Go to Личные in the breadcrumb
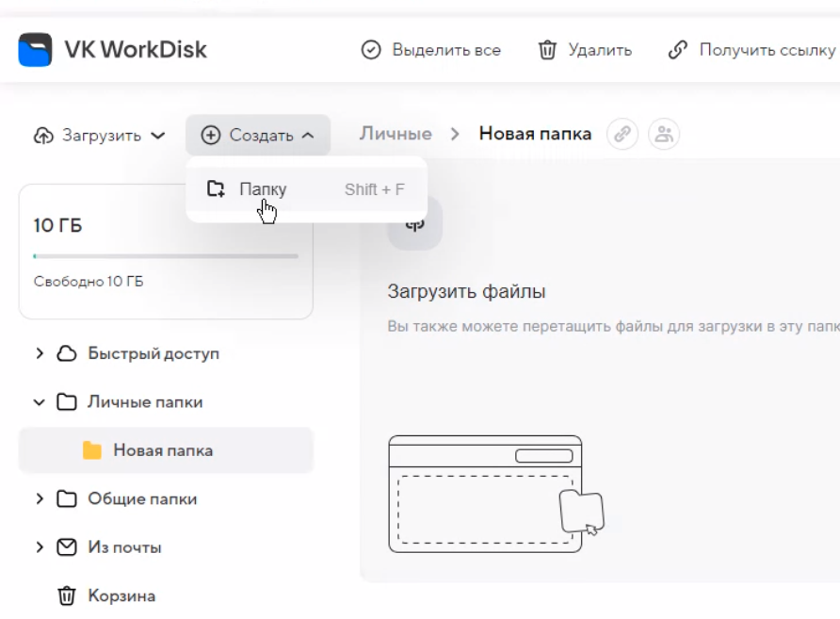840x619 pixels. click(396, 134)
